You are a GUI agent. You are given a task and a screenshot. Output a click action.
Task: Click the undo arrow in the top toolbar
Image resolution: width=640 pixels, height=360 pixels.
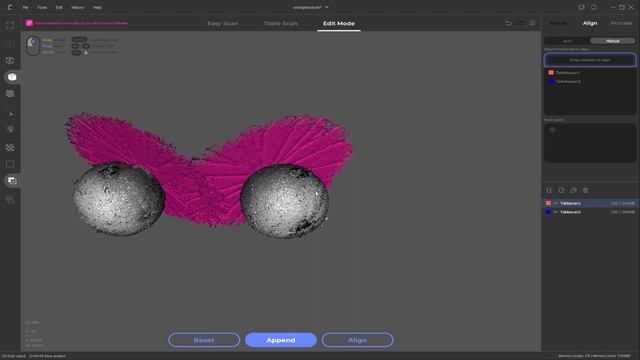tap(508, 23)
